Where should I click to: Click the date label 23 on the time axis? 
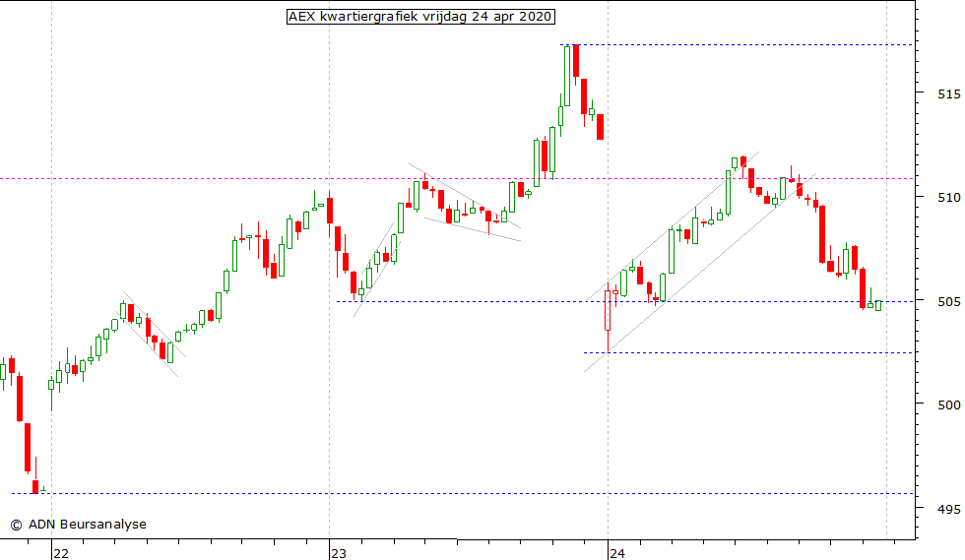[339, 553]
